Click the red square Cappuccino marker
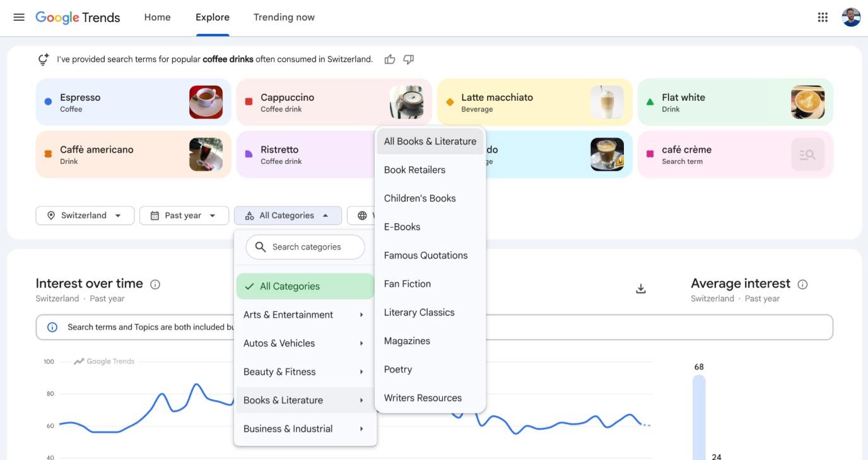The width and height of the screenshot is (868, 460). point(249,101)
